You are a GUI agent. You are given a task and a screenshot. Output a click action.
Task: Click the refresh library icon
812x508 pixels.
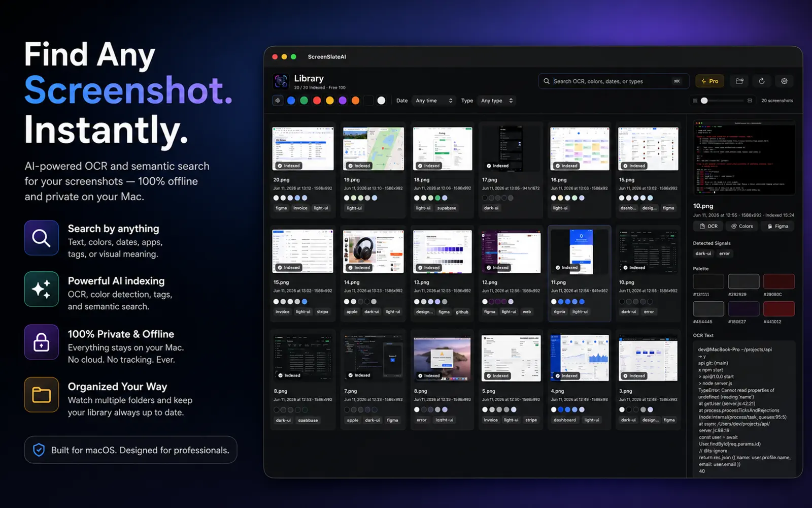pos(762,81)
